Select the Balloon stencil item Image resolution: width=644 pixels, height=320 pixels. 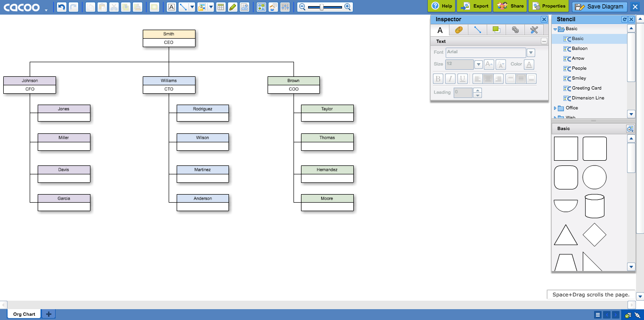(579, 49)
